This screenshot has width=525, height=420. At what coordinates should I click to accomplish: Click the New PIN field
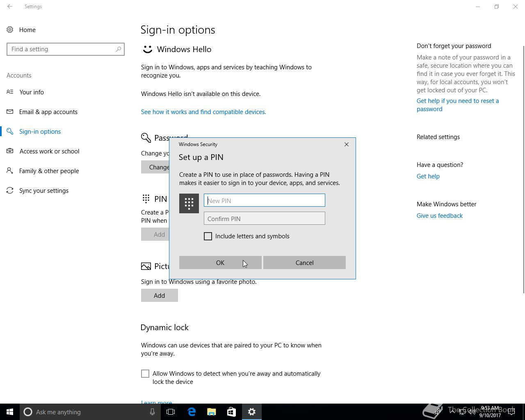(x=265, y=200)
